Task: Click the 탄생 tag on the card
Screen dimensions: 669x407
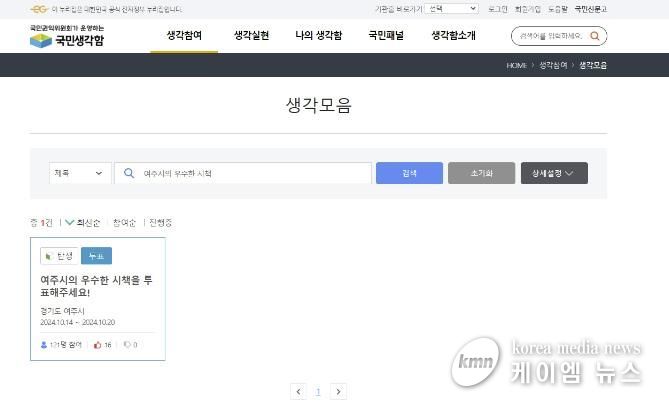Action: pyautogui.click(x=59, y=256)
